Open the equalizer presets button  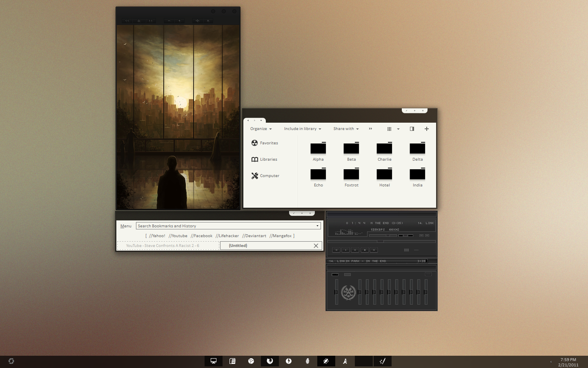[428, 274]
